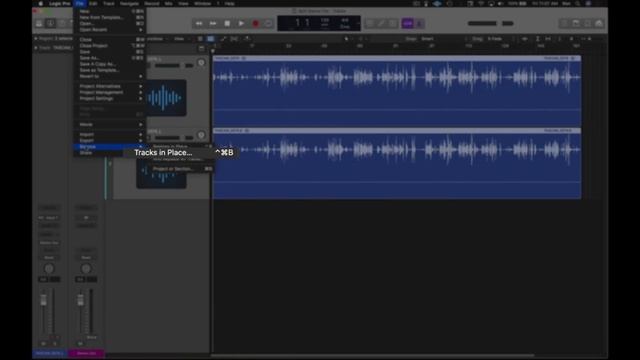Click the LCD position display
640x360 pixels.
[302, 23]
